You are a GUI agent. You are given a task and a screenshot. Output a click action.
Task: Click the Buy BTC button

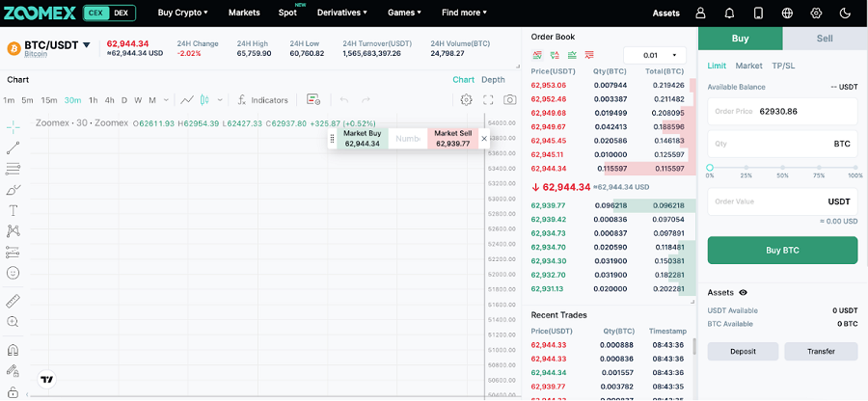pos(783,250)
